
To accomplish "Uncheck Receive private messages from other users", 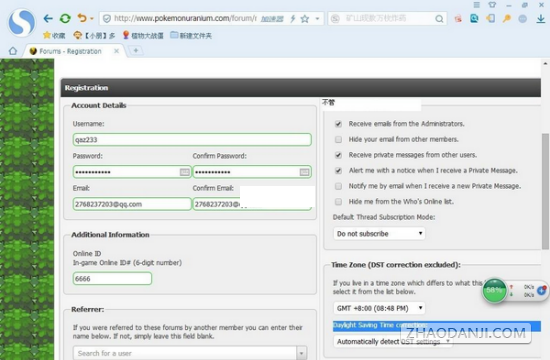I will coord(338,155).
